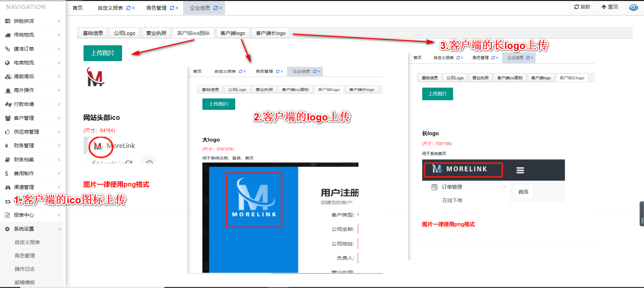The image size is (644, 288).
Task: Open 角色管理 under 系统设置 in sidebar
Action: tap(25, 256)
